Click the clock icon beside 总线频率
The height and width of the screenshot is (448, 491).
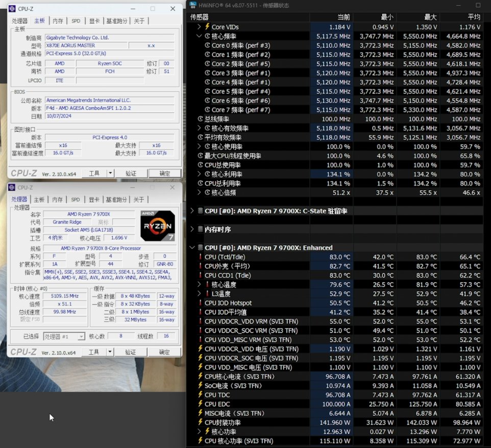pos(201,119)
